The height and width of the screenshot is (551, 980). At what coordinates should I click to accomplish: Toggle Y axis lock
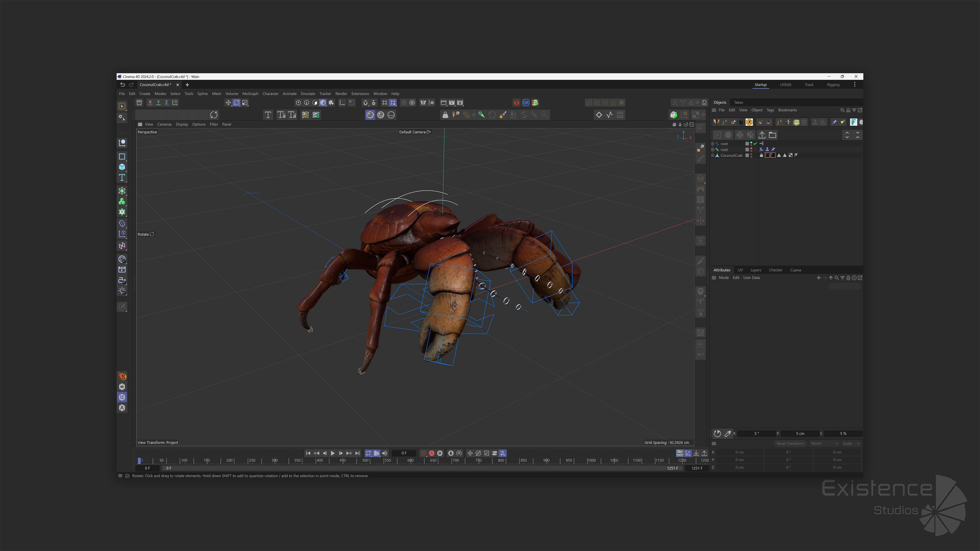coord(158,103)
